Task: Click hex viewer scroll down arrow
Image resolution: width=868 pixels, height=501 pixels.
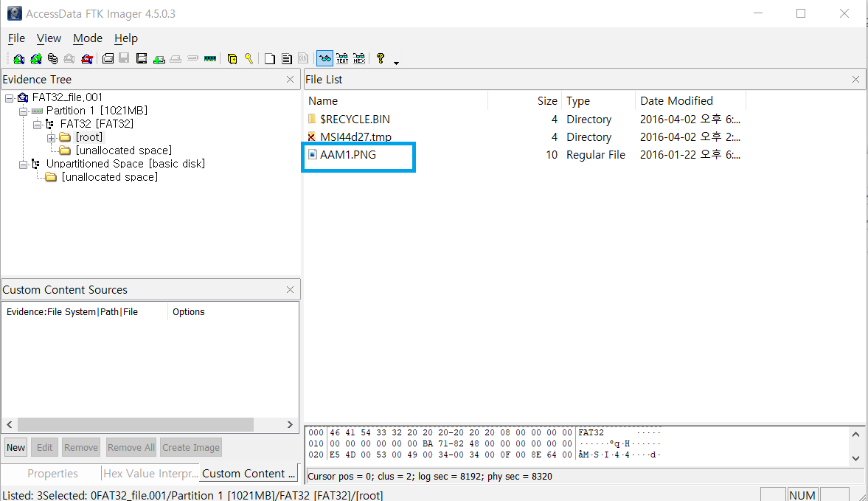Action: pyautogui.click(x=855, y=458)
